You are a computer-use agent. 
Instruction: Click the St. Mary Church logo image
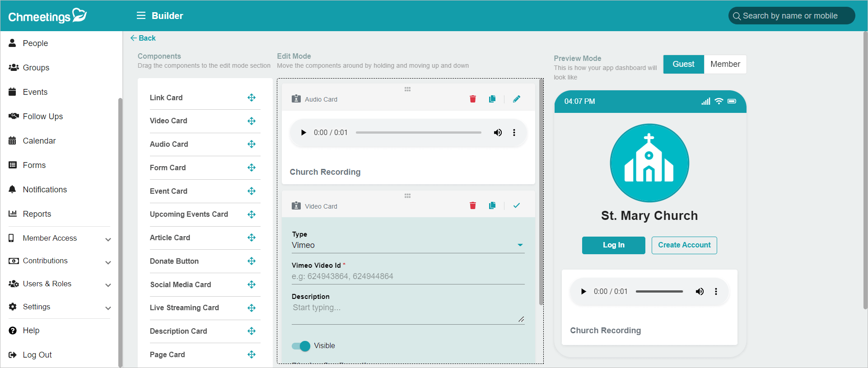click(x=649, y=163)
